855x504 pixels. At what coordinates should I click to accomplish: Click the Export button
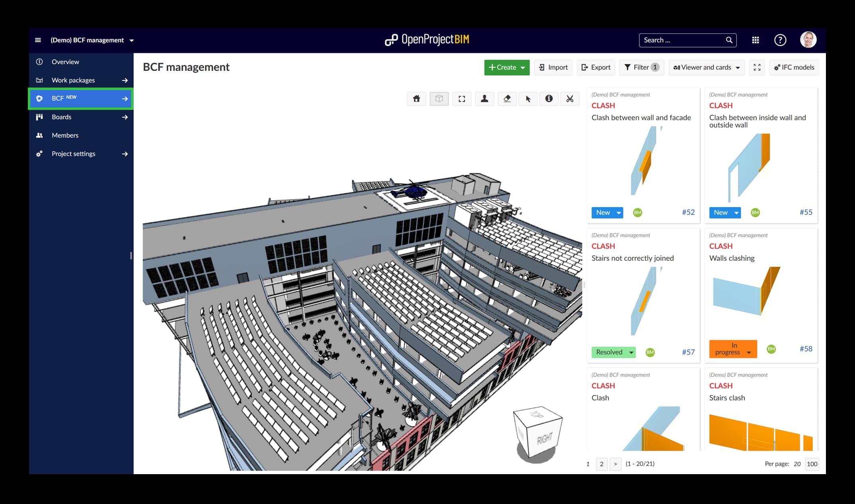point(596,67)
